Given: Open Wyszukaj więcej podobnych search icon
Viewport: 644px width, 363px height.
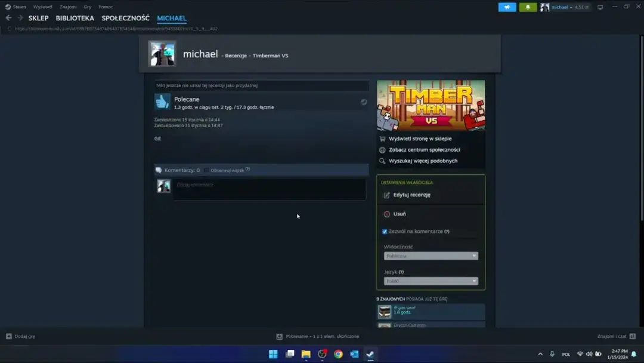Looking at the screenshot, I should click(x=383, y=160).
